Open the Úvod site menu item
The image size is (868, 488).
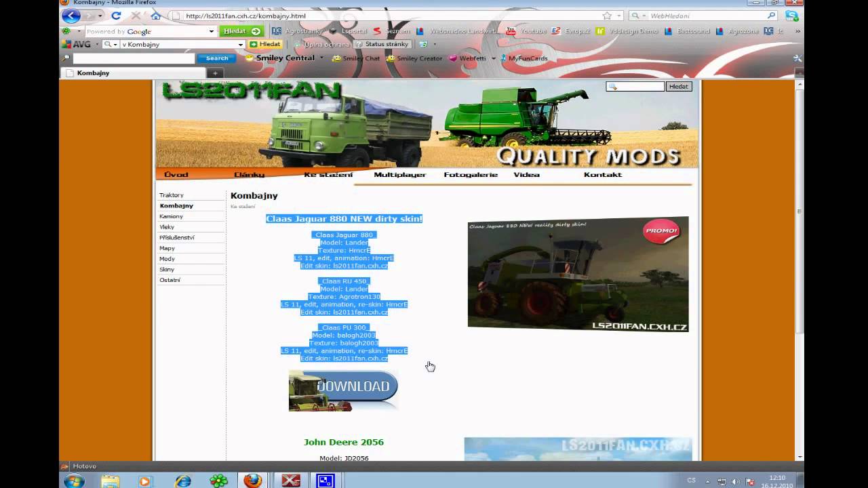coord(176,175)
